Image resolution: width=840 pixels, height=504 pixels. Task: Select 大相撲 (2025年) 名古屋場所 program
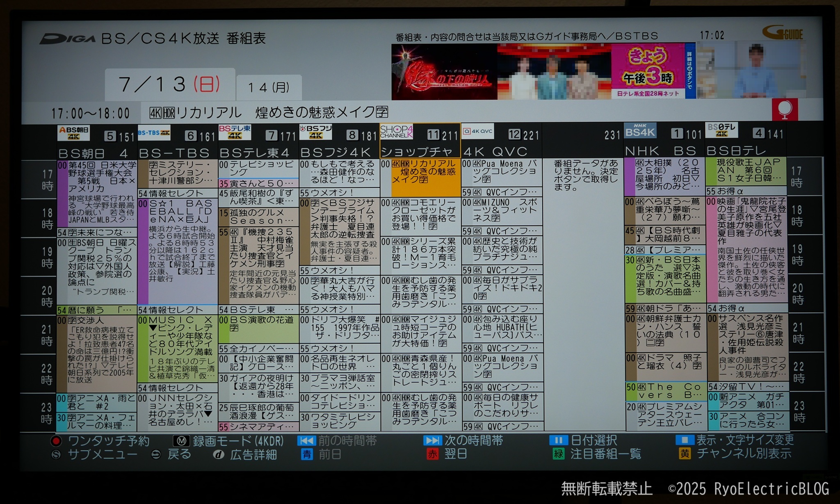point(664,177)
